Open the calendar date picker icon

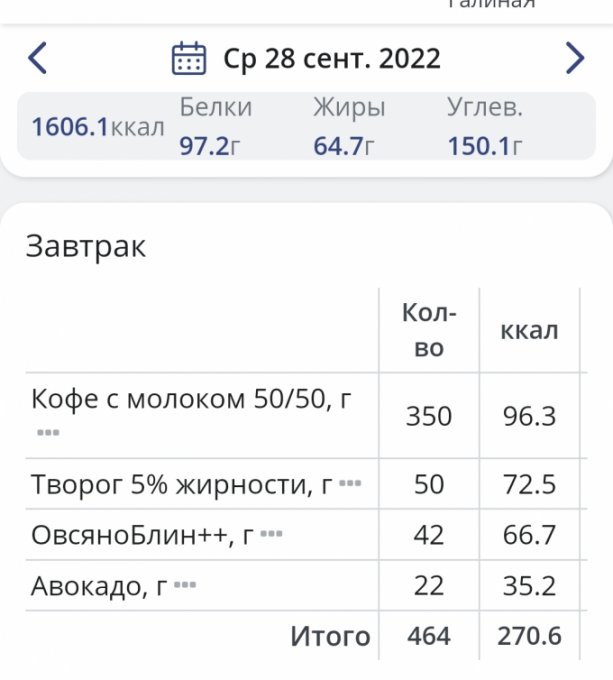pos(189,58)
